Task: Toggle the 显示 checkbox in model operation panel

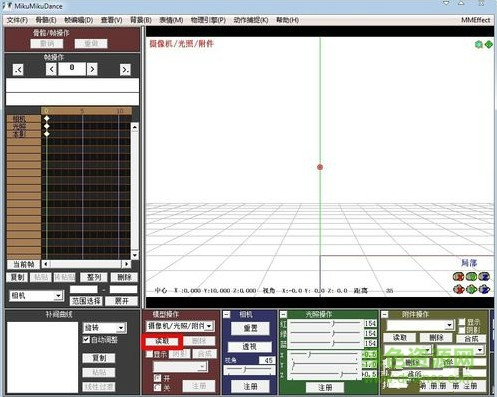Action: click(149, 354)
